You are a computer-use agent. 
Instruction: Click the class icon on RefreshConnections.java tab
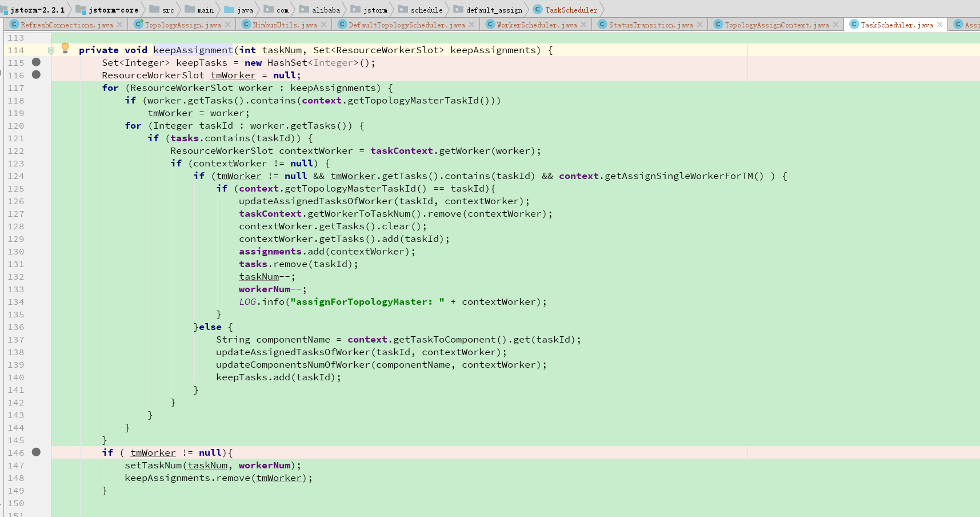[14, 24]
